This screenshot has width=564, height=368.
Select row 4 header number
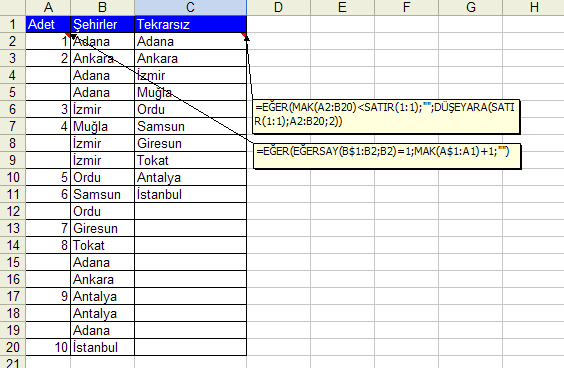pyautogui.click(x=13, y=75)
